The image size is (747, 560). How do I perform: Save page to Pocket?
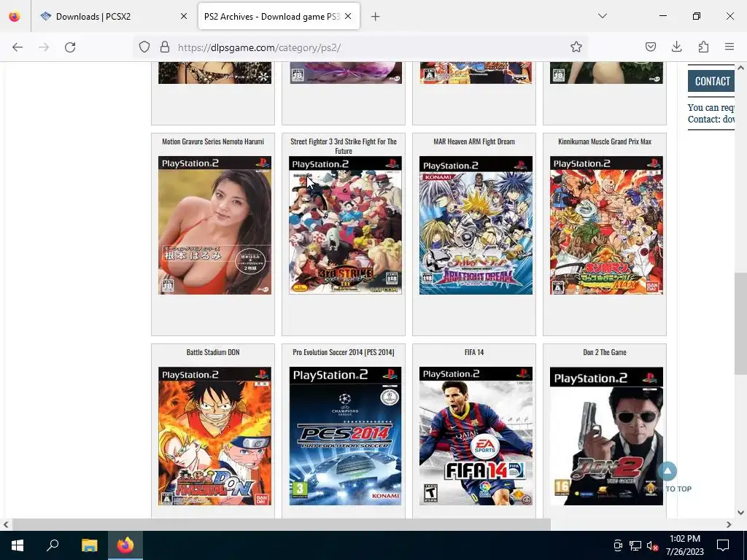[x=650, y=47]
